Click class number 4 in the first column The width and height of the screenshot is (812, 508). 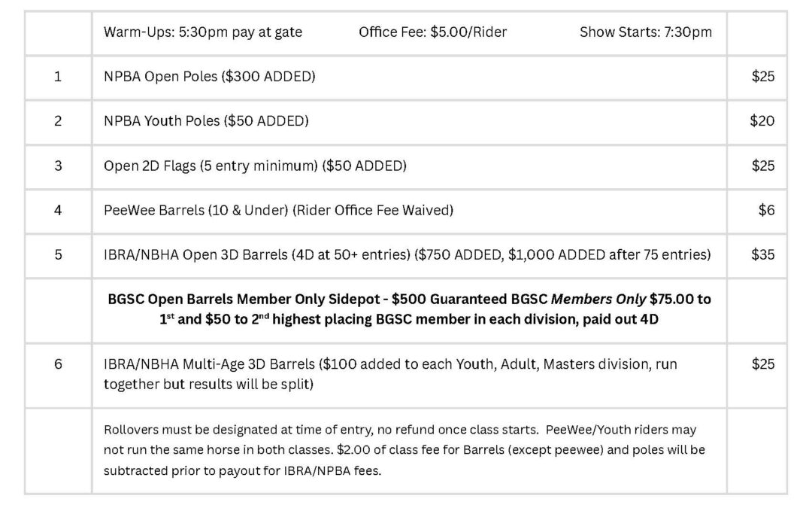58,211
